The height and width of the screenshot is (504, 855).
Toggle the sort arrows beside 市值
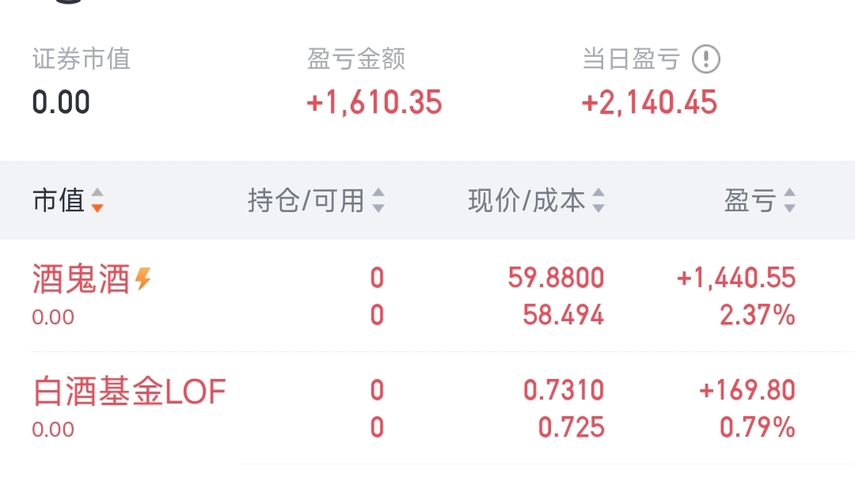tap(97, 201)
